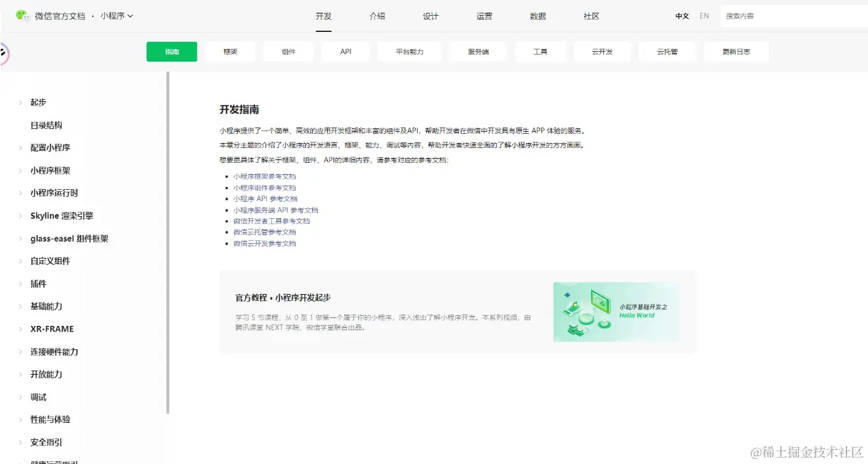Expand the 起步 chevron in sidebar

tap(20, 103)
